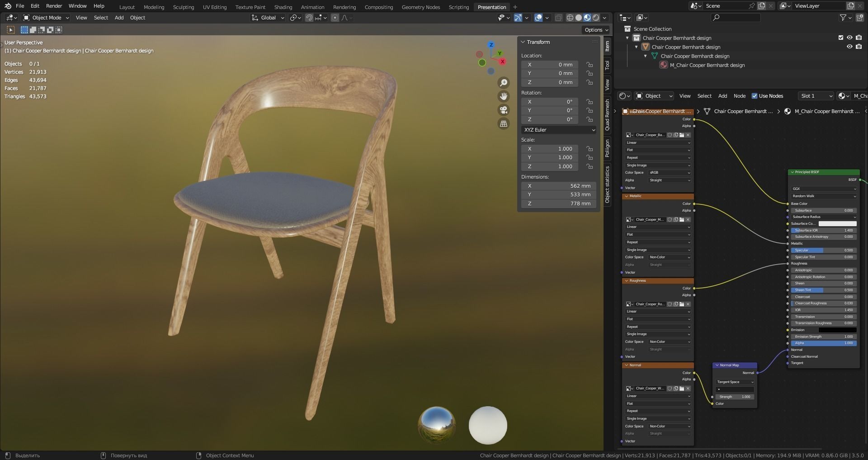Open node editor Node menu
The width and height of the screenshot is (868, 460).
[740, 96]
